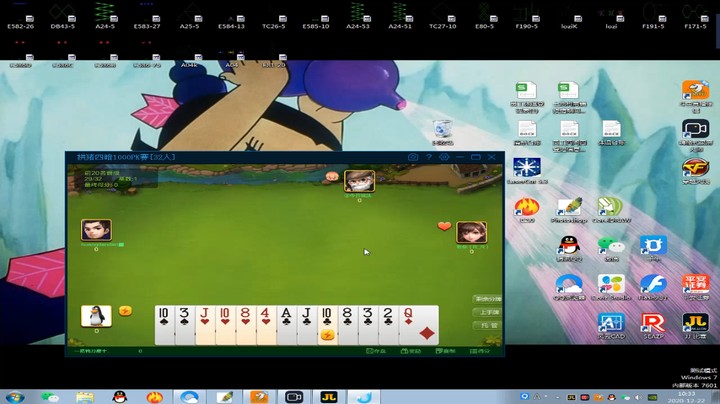
Task: Select the 8 of hearts card
Action: tap(246, 325)
